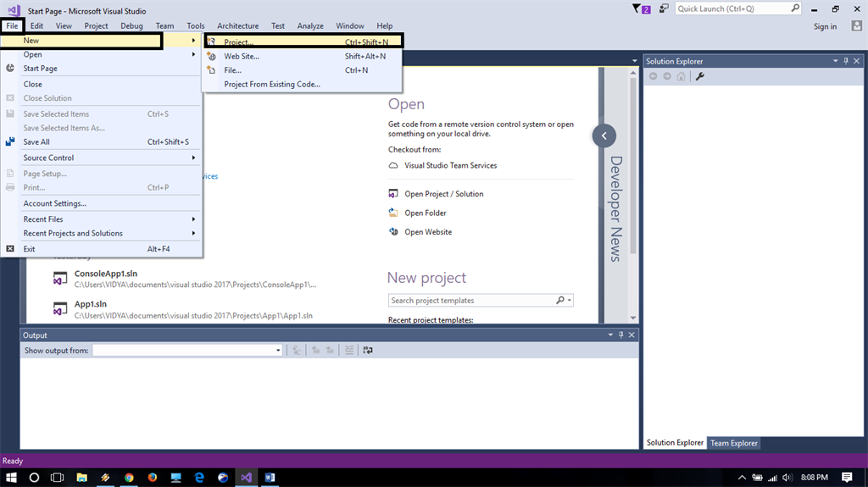Click Open Project / Solution link
This screenshot has height=487, width=868.
[444, 194]
